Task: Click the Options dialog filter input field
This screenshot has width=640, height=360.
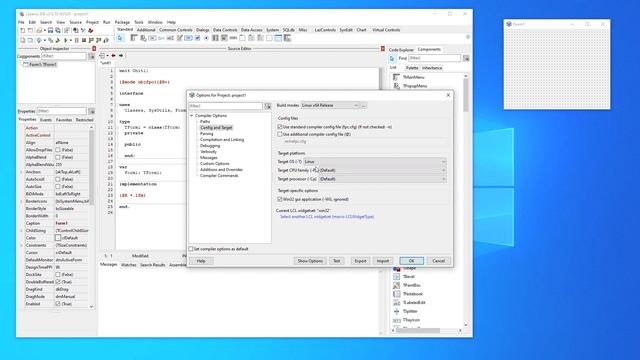Action: 226,106
